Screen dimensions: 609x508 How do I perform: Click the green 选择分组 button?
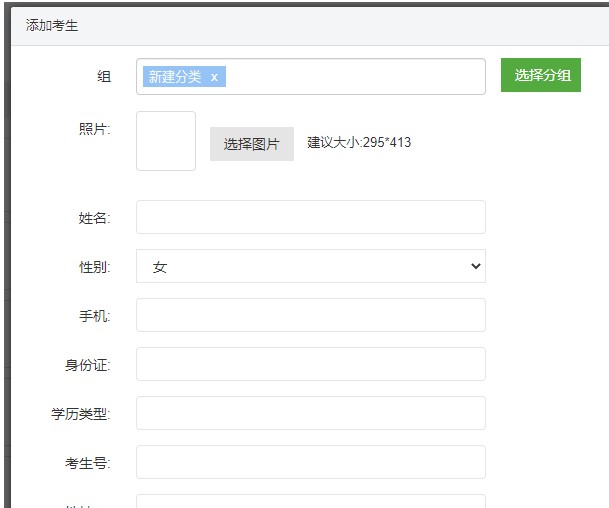click(x=541, y=75)
